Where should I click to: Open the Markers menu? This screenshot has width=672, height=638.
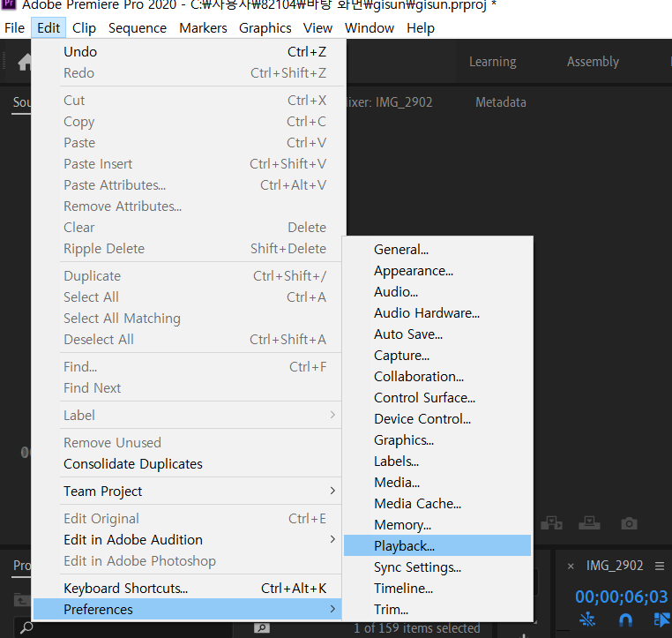(203, 28)
